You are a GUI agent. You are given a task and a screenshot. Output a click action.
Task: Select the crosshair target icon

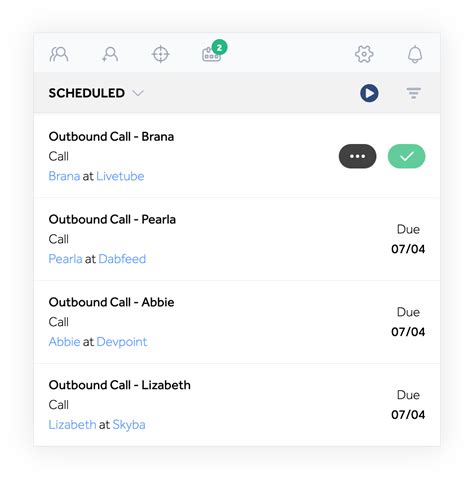(161, 54)
